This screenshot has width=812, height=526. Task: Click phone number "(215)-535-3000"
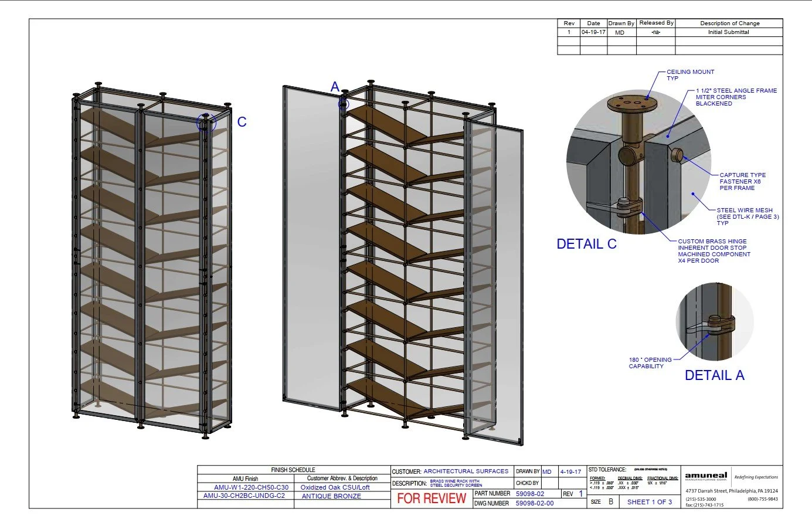pyautogui.click(x=701, y=499)
